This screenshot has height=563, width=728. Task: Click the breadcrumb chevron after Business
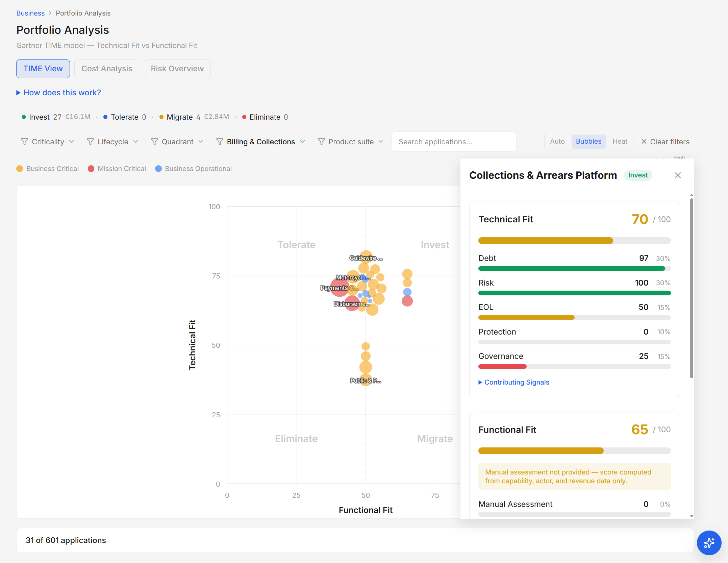[x=50, y=13]
